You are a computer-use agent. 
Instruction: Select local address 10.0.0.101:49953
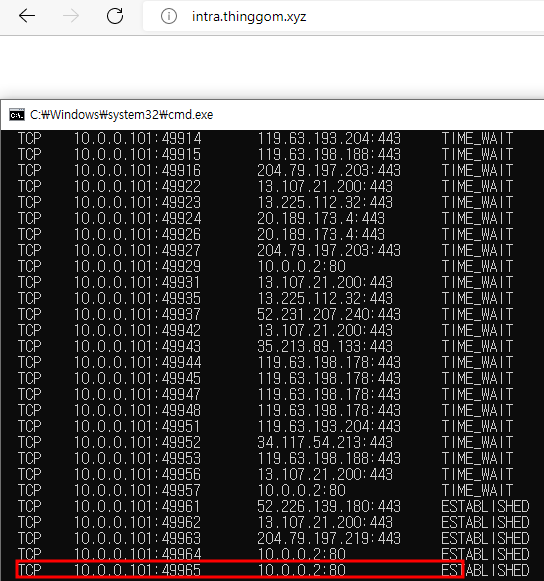click(x=137, y=458)
